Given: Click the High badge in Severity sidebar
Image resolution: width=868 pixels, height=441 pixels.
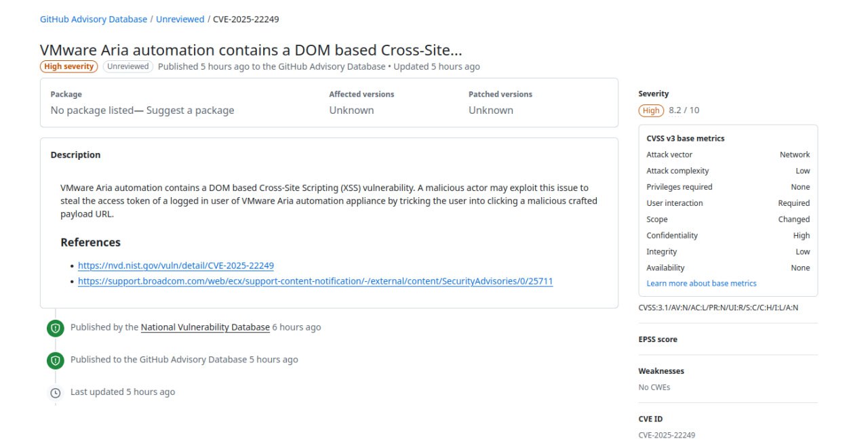Looking at the screenshot, I should point(651,110).
